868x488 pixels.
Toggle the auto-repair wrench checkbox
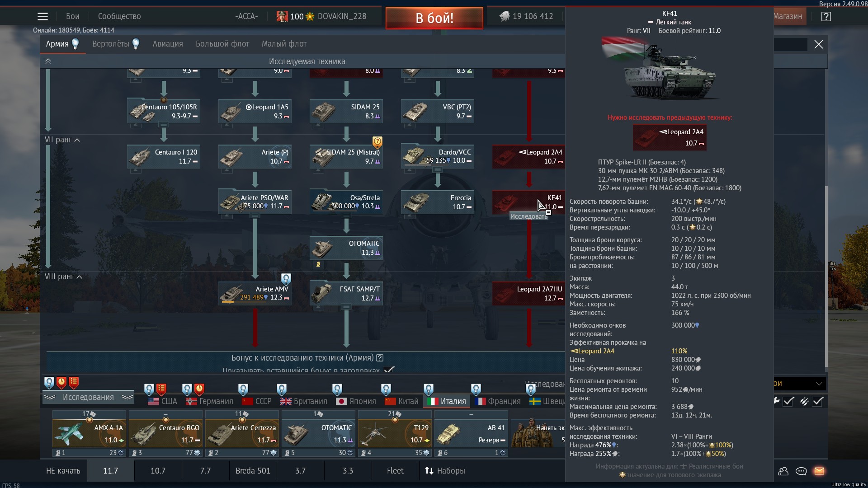(x=788, y=401)
